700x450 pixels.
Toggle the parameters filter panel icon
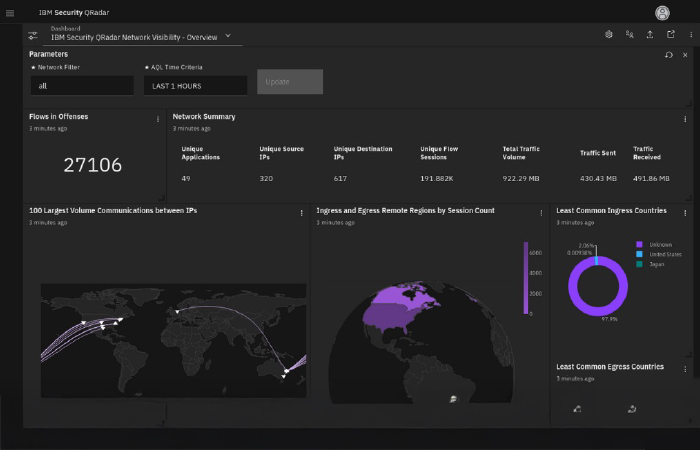pyautogui.click(x=33, y=35)
